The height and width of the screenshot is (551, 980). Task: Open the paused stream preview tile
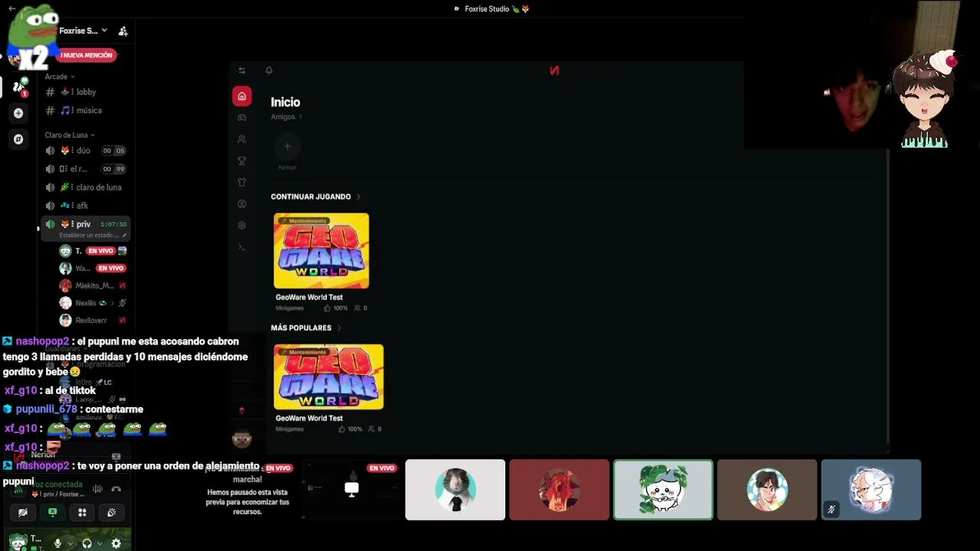247,490
